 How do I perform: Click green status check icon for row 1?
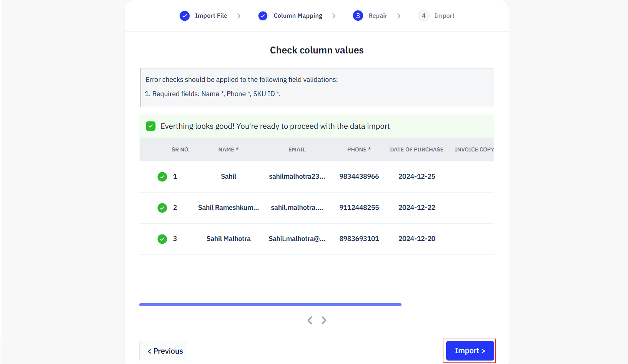click(x=162, y=177)
